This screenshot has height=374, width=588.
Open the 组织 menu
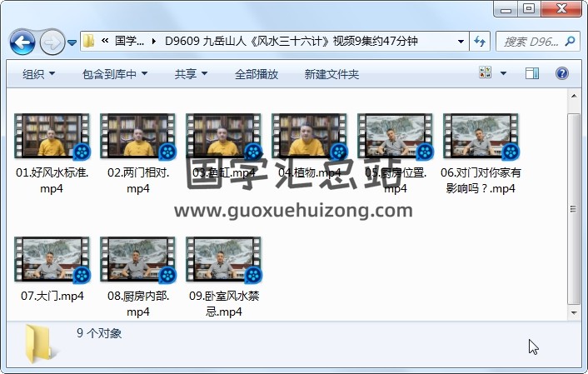[38, 74]
